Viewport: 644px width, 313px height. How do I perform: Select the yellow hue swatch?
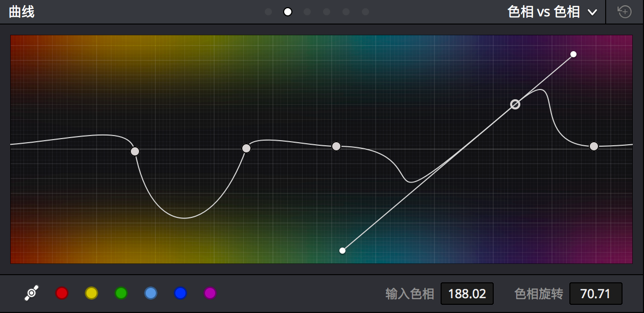[91, 293]
